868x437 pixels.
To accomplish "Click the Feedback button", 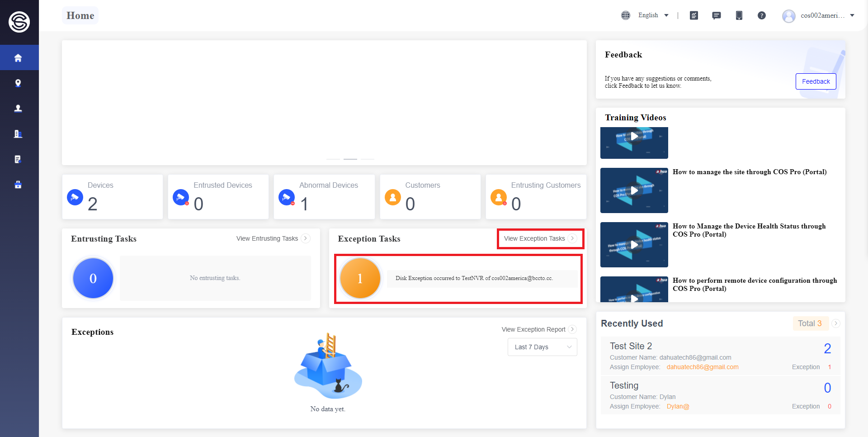I will pyautogui.click(x=816, y=81).
